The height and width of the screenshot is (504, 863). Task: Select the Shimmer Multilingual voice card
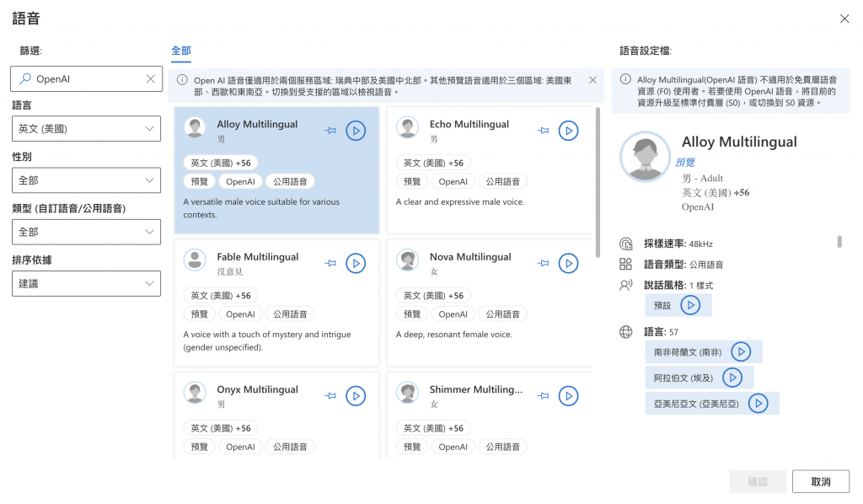(490, 416)
